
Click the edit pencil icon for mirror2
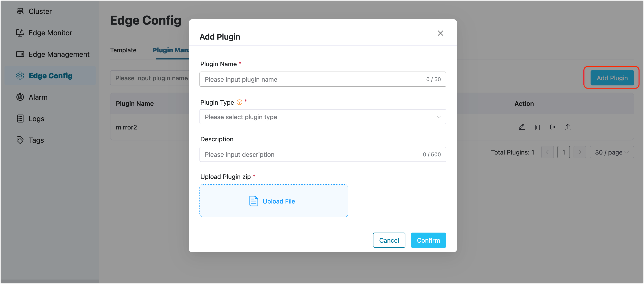tap(522, 127)
